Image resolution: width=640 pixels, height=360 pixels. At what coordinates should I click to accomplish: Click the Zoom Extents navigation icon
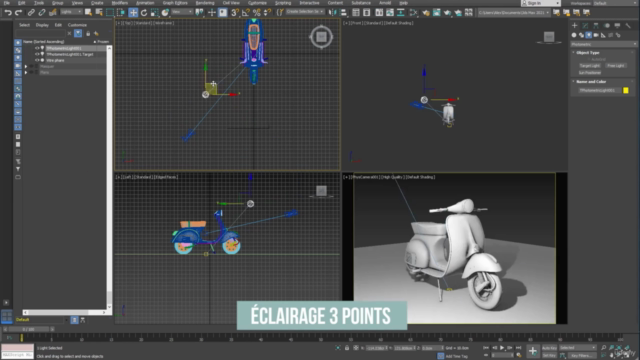coord(619,348)
